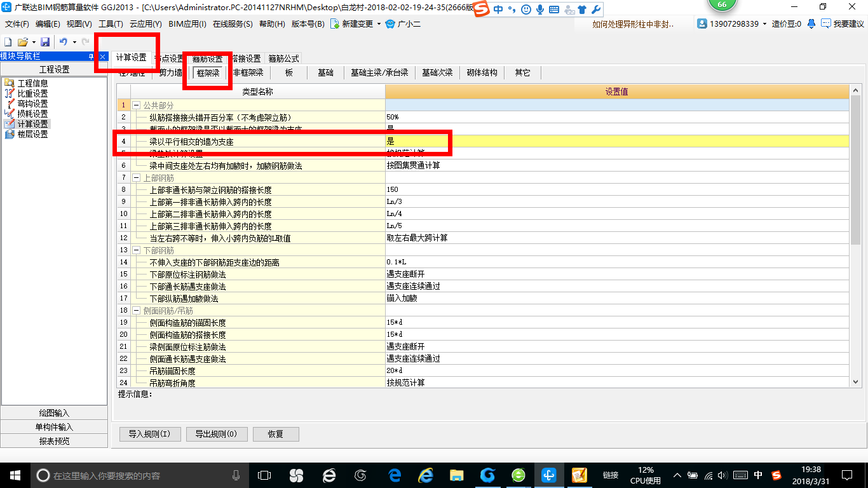Click the notification bell icon
The width and height of the screenshot is (868, 488).
point(811,24)
